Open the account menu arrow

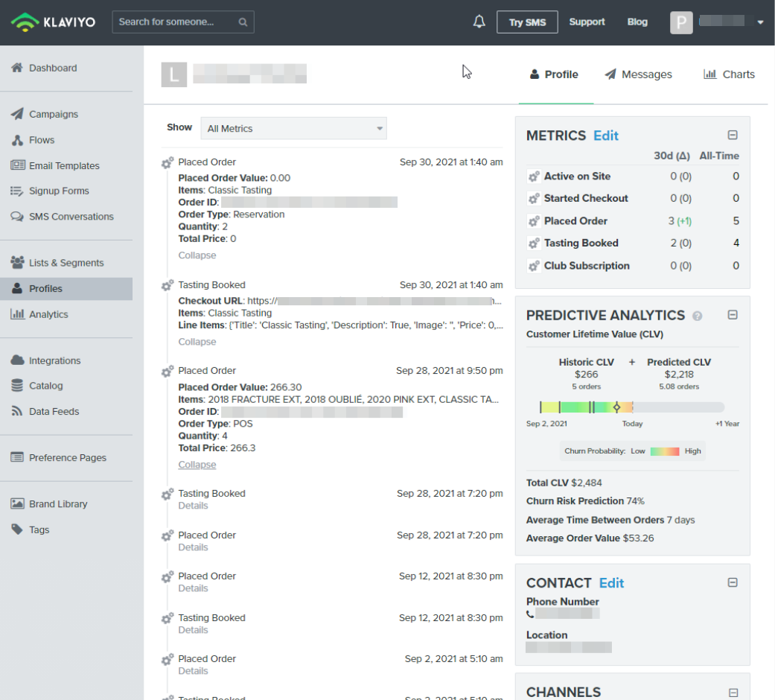click(760, 22)
